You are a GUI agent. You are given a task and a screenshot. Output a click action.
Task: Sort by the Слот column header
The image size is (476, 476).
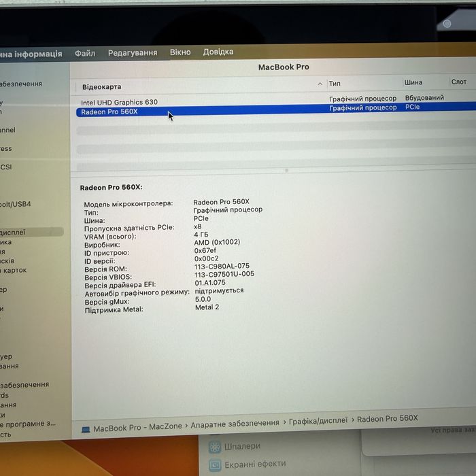[x=459, y=82]
